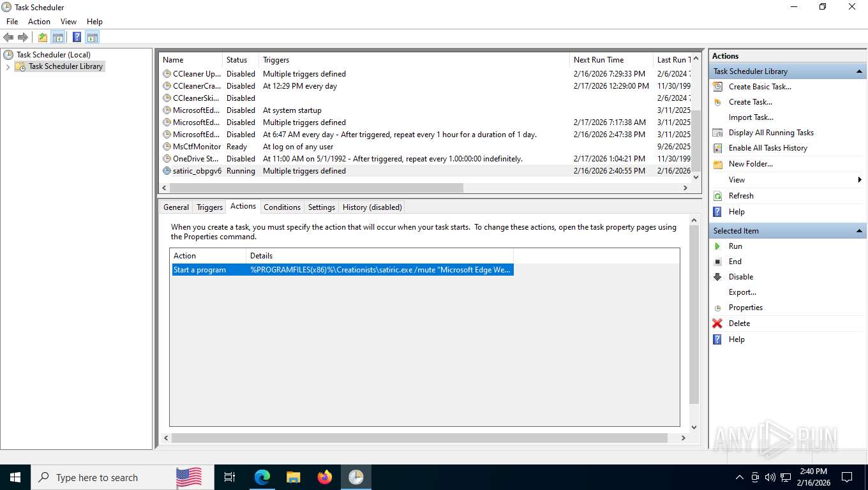This screenshot has width=868, height=490.
Task: Select the Start a program action row
Action: coord(342,270)
